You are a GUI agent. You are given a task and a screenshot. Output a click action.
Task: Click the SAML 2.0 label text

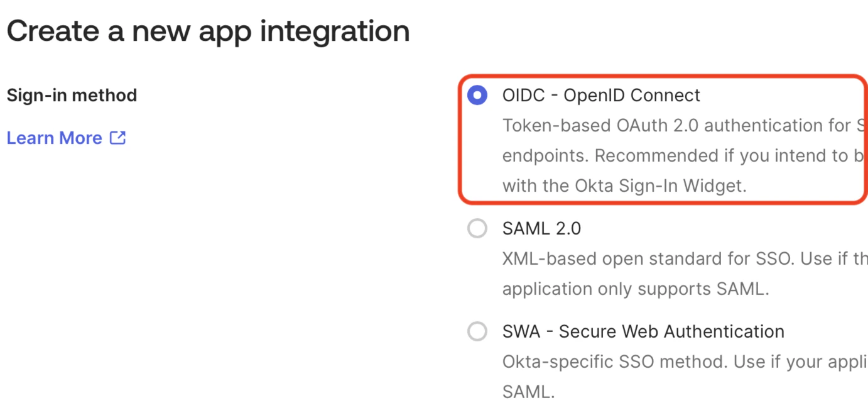click(x=541, y=228)
